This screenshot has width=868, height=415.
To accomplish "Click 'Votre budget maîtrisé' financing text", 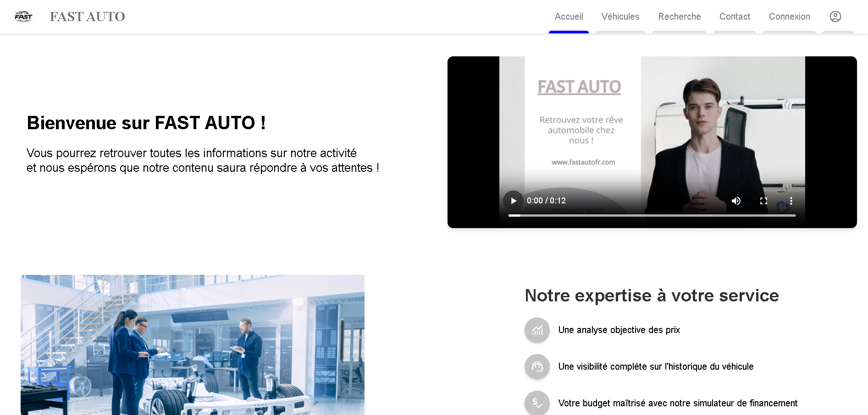I will tap(678, 403).
